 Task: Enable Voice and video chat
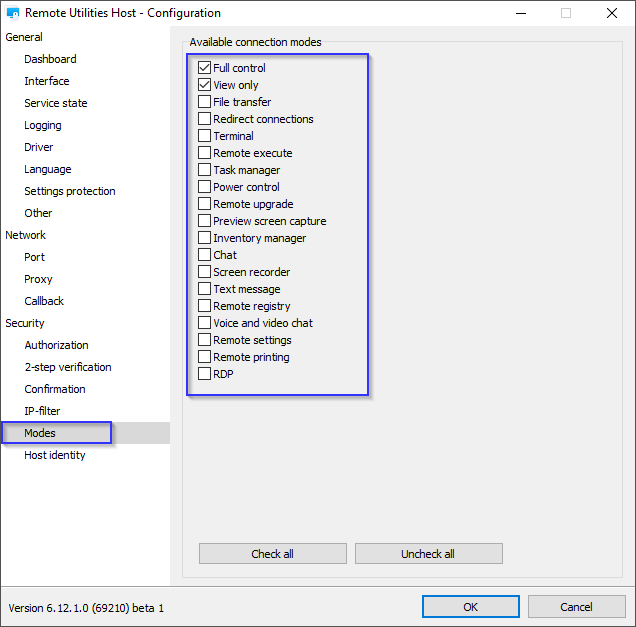(205, 323)
